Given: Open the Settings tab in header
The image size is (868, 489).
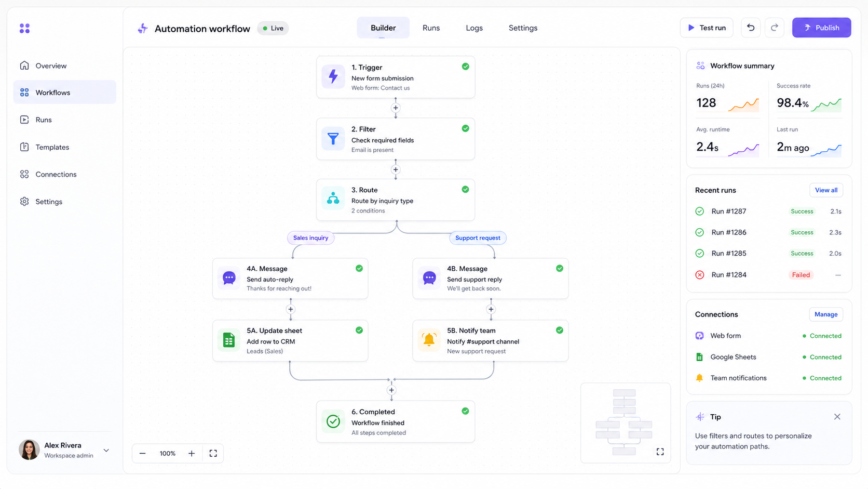Looking at the screenshot, I should (523, 28).
